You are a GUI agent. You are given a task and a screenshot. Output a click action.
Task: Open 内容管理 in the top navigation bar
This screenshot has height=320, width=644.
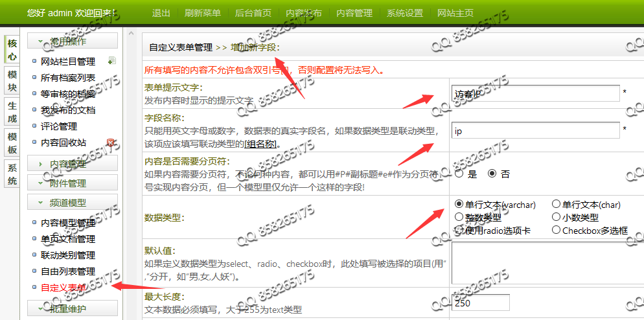coord(354,13)
